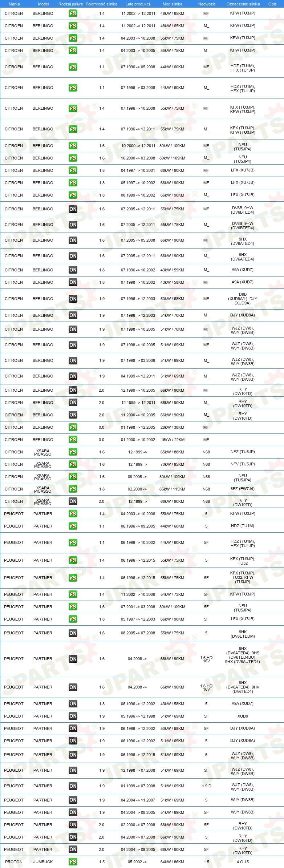
Task: Click production years 05.1996 -> 12.1998
Action: (138, 716)
